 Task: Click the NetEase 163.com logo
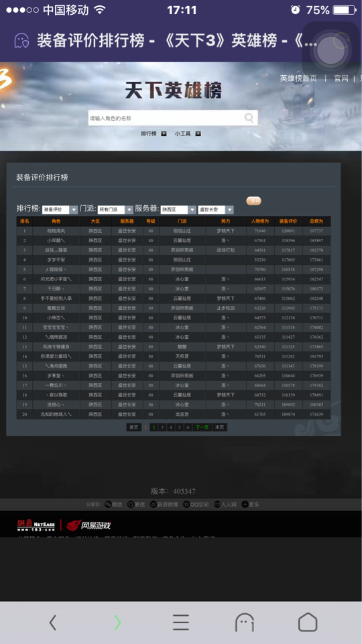(36, 525)
